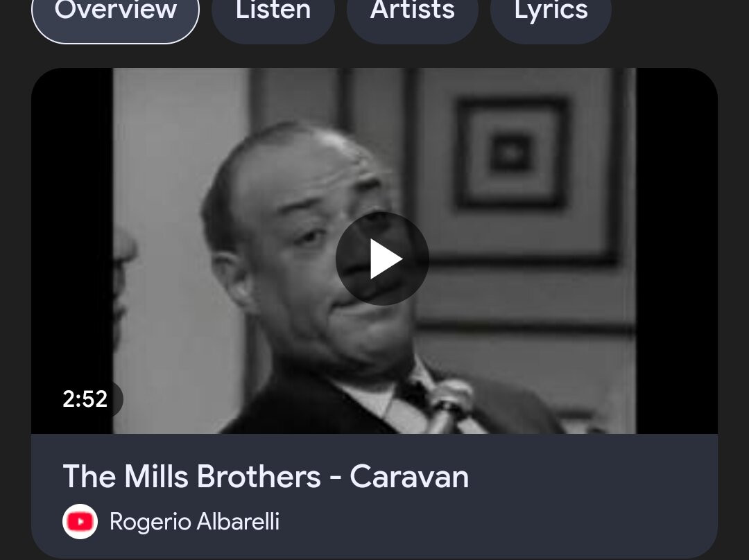This screenshot has width=749, height=560.
Task: Click the right black letterbox bar of video
Action: point(677,251)
